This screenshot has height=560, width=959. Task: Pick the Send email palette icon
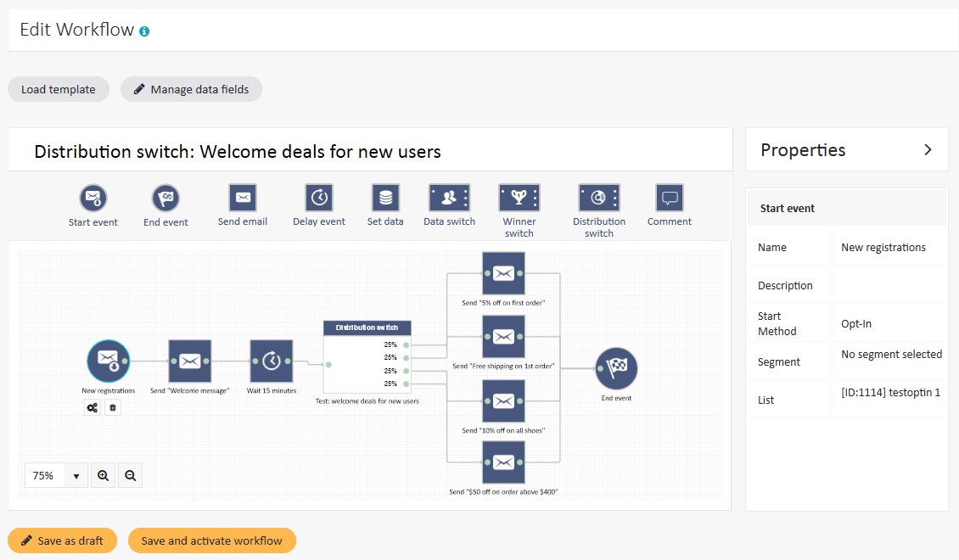pos(243,198)
